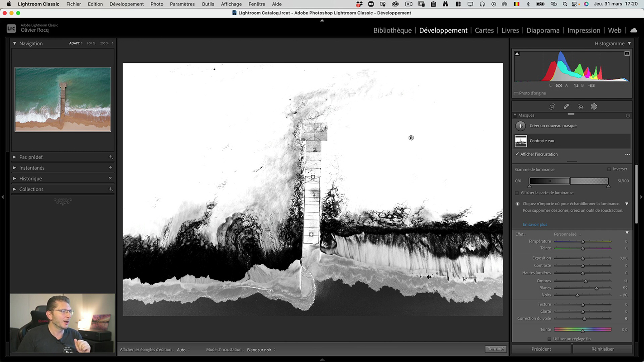Click the Blancs slider handle
This screenshot has width=644, height=362.
[596, 288]
